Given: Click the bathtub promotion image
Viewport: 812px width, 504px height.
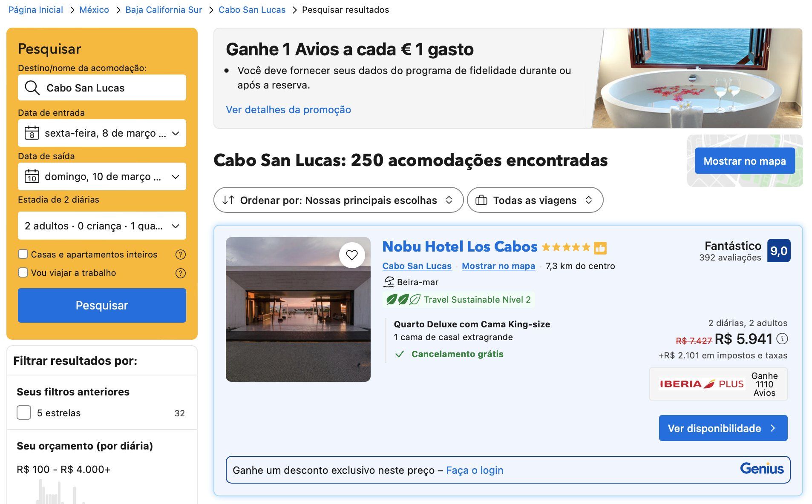Looking at the screenshot, I should (x=697, y=78).
